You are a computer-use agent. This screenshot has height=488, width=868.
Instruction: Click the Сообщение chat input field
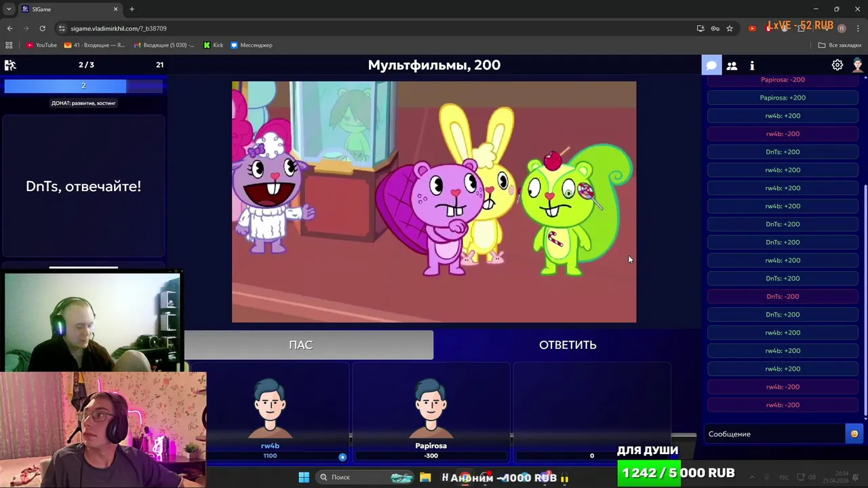click(776, 434)
